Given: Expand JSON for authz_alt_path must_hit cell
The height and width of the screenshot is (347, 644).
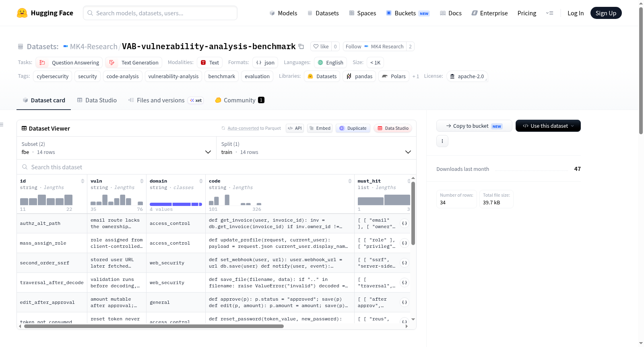Looking at the screenshot, I should pos(405,223).
